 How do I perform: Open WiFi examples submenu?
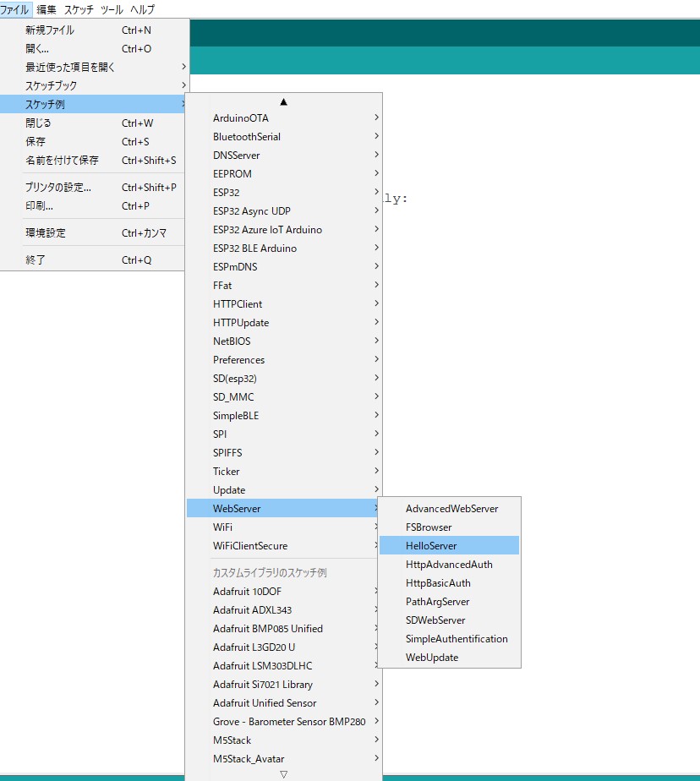click(x=283, y=527)
